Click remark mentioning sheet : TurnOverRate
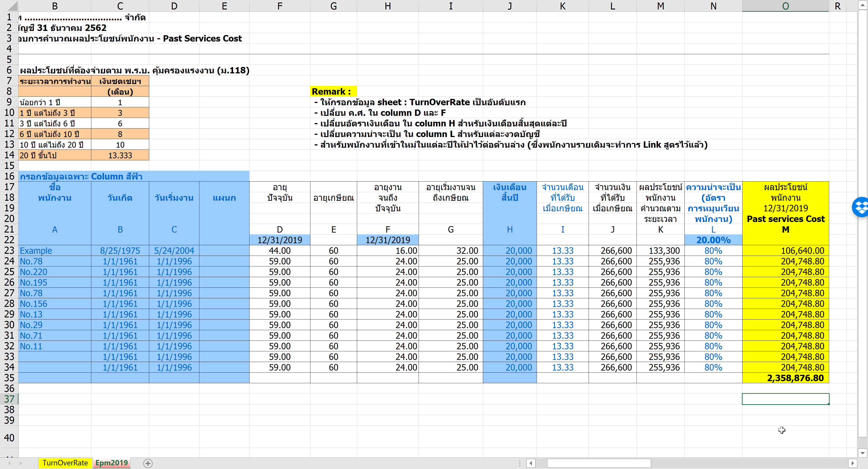 tap(420, 102)
